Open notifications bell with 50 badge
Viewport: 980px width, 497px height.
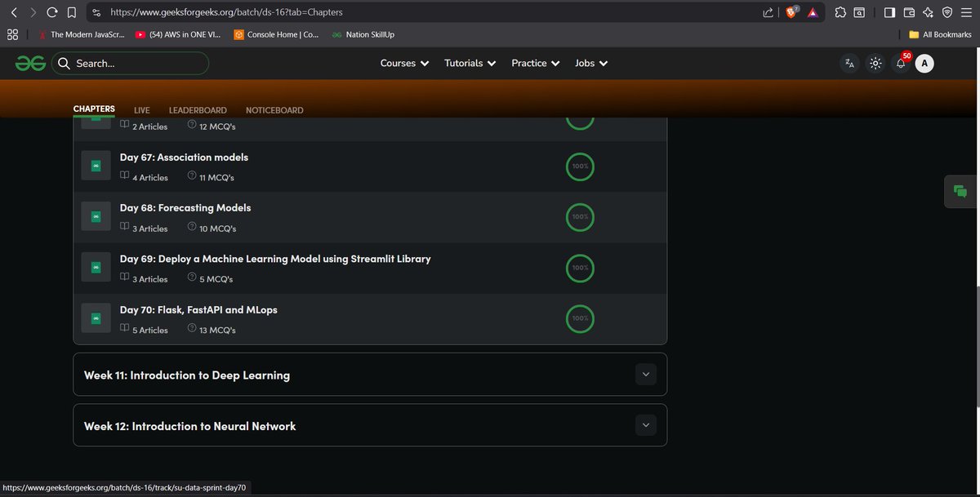[x=901, y=62]
